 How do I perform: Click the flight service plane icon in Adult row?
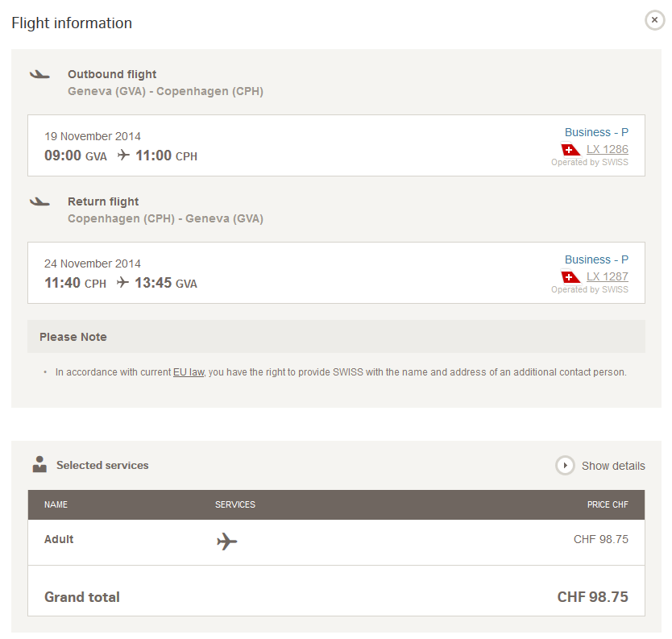pyautogui.click(x=226, y=541)
